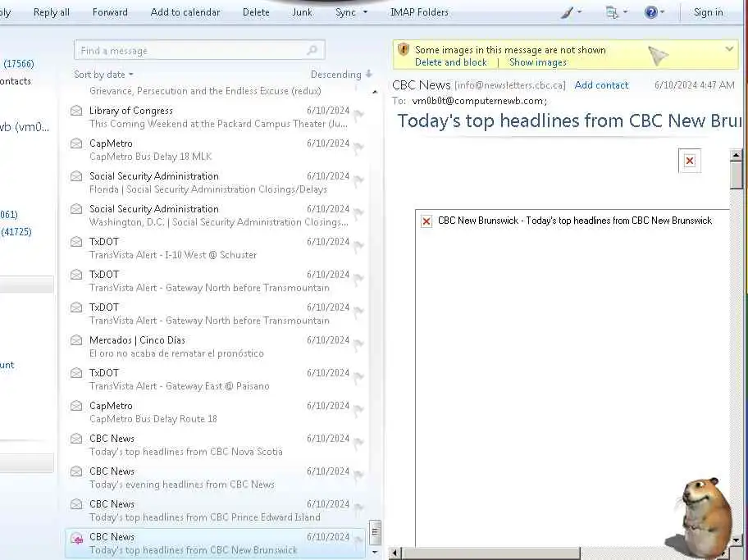Open the Library of Congress message
Viewport: 748px width, 560px height.
(x=215, y=117)
